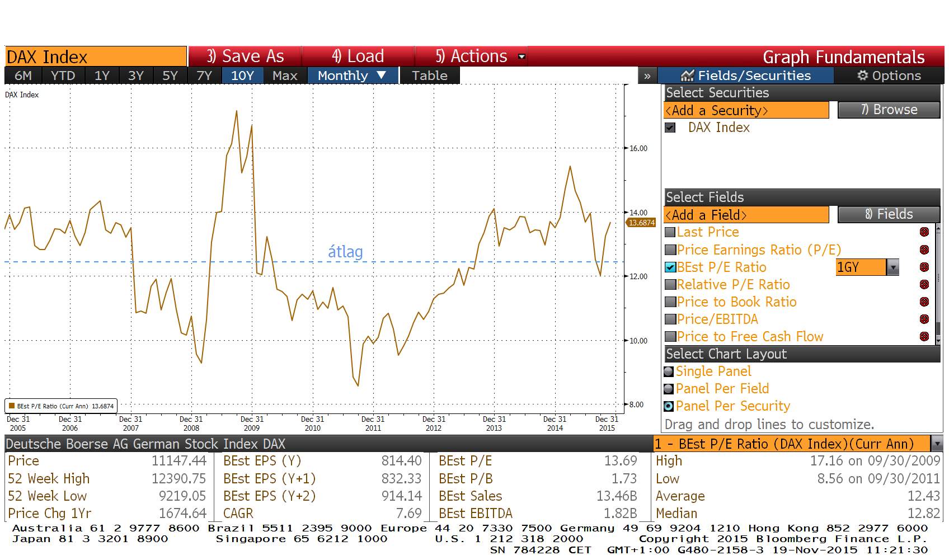Expand the BEst P/E Ratio series selector arrow
The image size is (949, 560).
pos(937,444)
